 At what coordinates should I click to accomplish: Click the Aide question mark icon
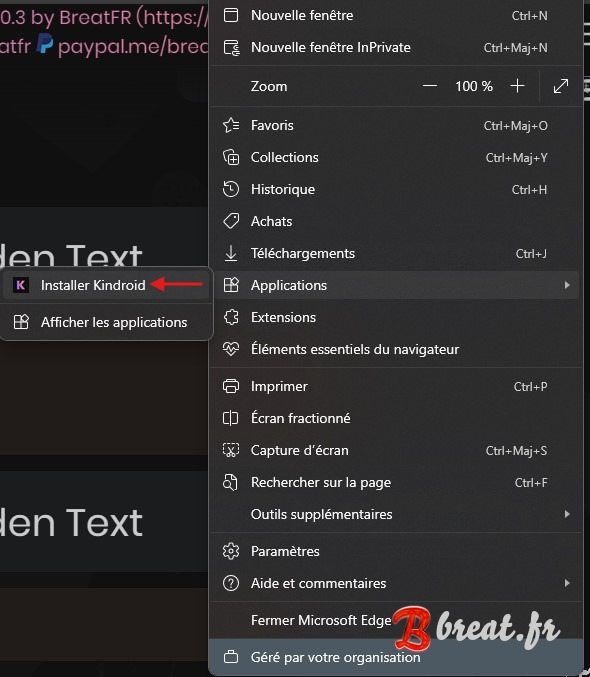point(231,583)
